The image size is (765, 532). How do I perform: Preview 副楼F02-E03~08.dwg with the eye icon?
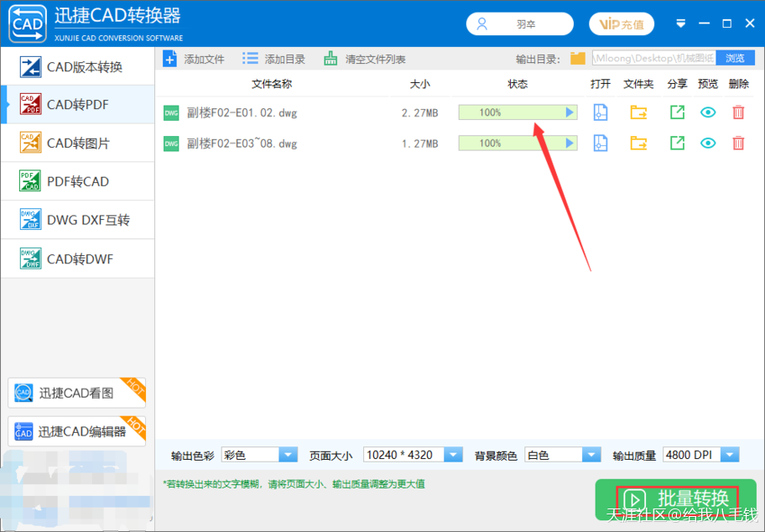pos(707,143)
